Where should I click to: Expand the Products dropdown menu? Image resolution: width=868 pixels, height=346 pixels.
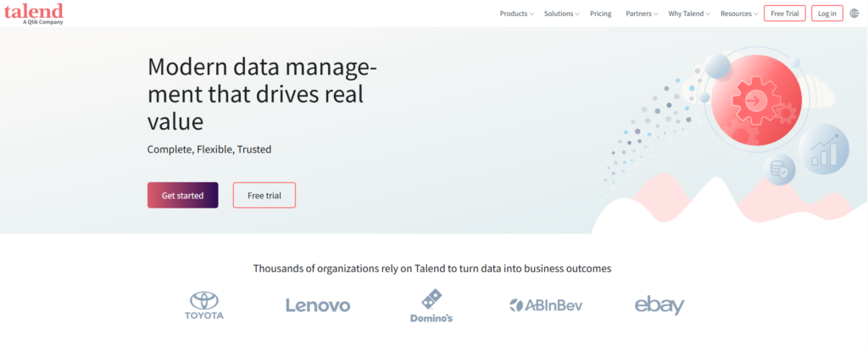coord(516,14)
